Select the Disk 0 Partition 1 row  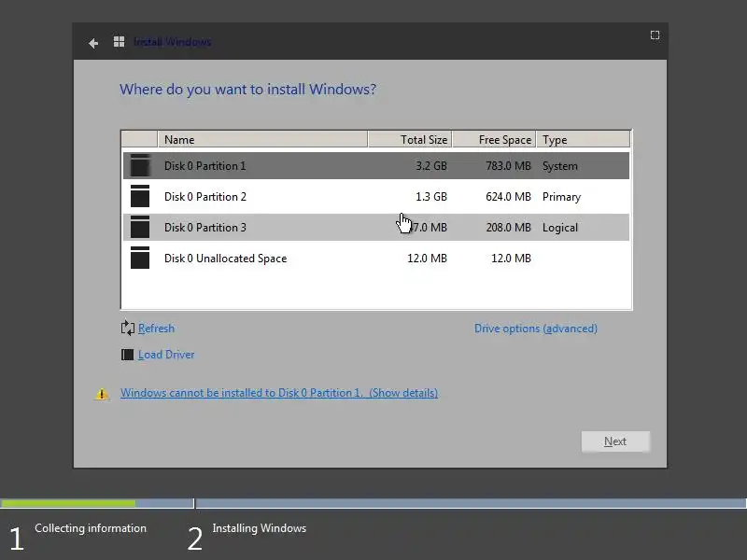tap(376, 166)
